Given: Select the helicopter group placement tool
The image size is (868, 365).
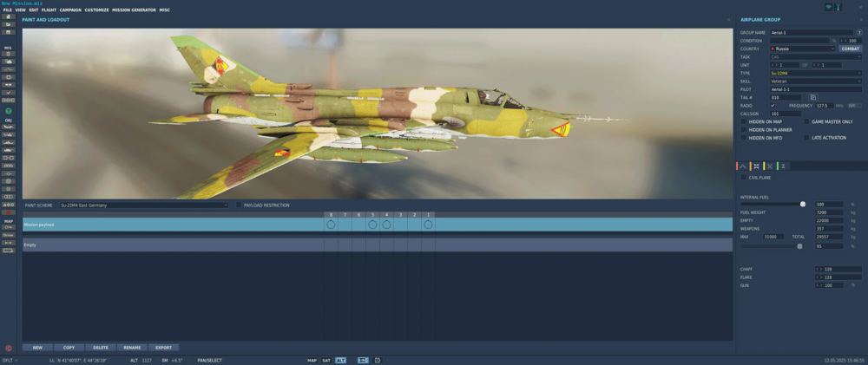Looking at the screenshot, I should tap(9, 134).
